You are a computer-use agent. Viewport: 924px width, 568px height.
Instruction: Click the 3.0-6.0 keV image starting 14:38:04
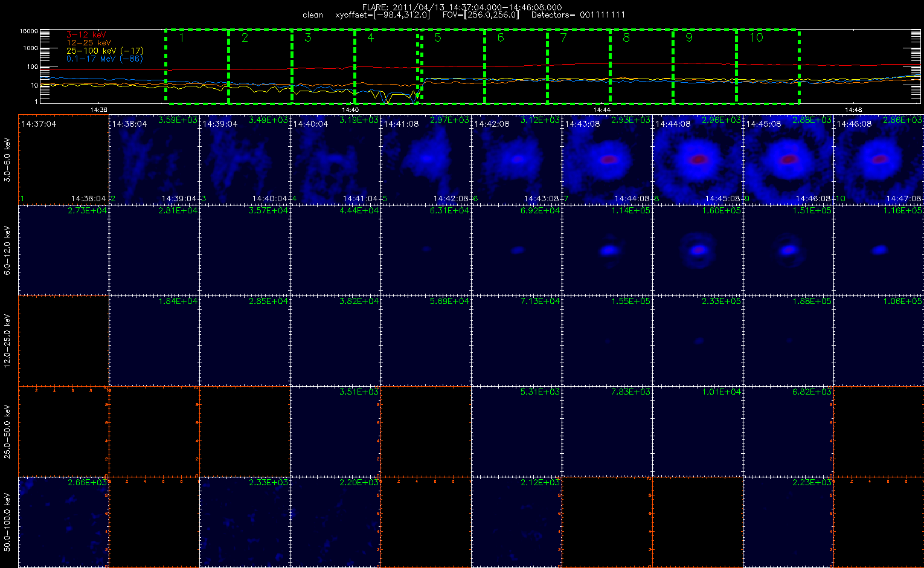(154, 159)
